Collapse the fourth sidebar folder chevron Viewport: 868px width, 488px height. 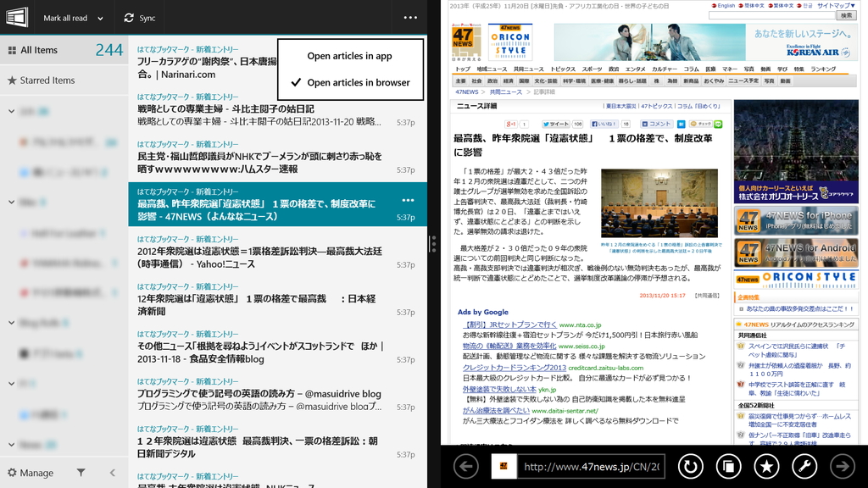tap(11, 383)
